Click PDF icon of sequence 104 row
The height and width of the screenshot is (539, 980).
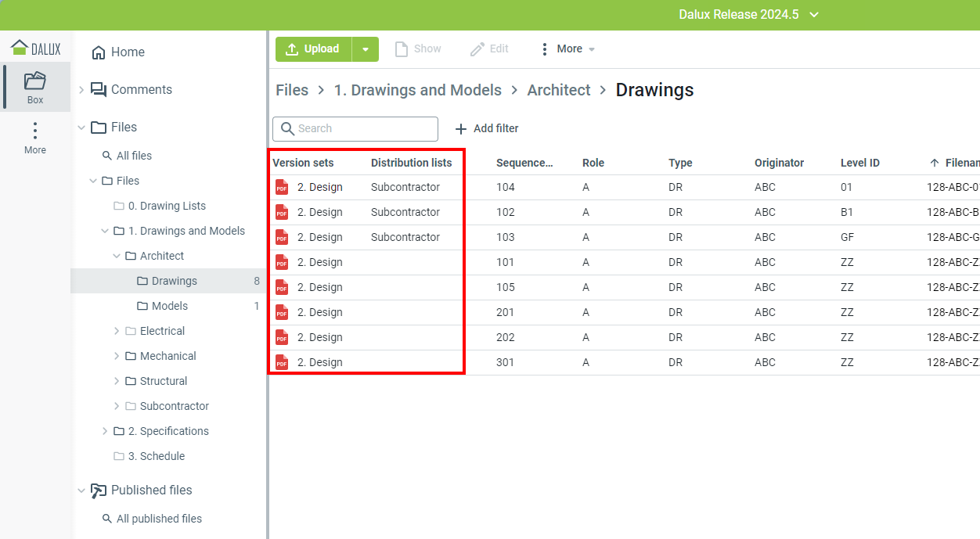pyautogui.click(x=282, y=188)
